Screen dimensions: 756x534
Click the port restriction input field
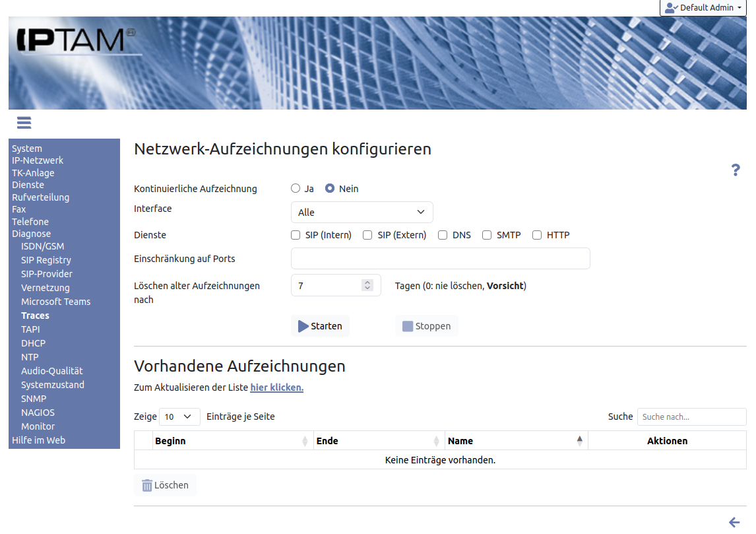[440, 259]
